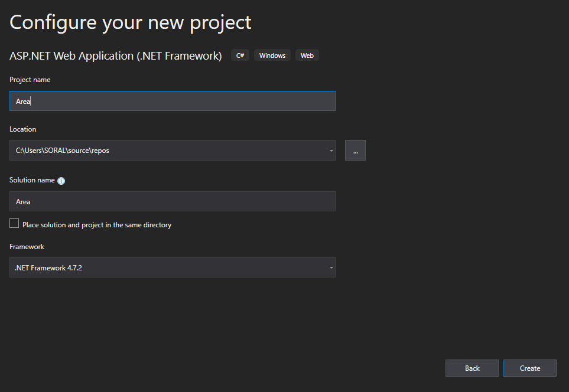Screen dimensions: 569x392
Task: Click the Solution name label text
Action: click(x=32, y=180)
